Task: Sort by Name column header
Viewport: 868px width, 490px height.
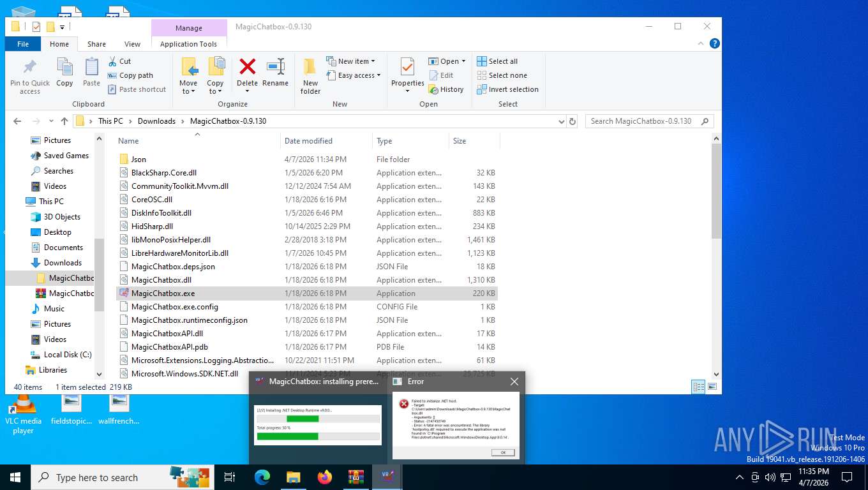Action: click(x=198, y=141)
